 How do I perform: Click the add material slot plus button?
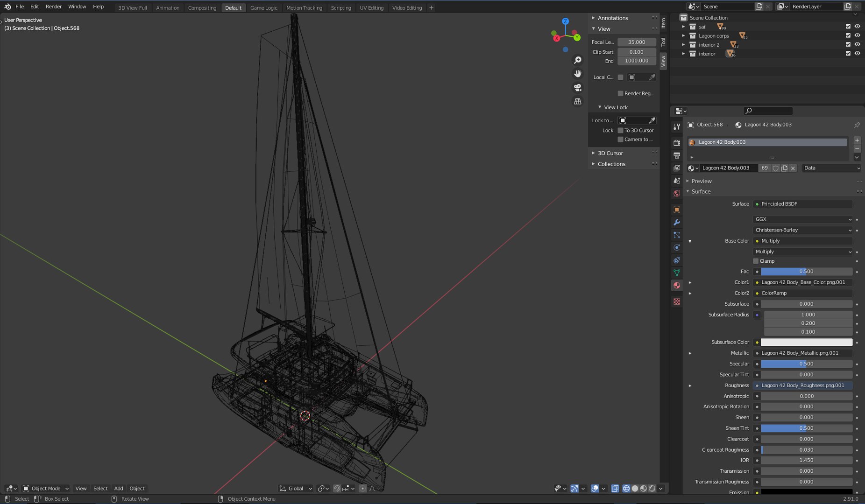click(857, 140)
